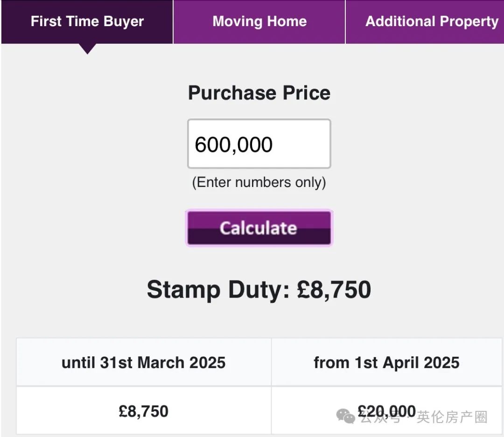The height and width of the screenshot is (437, 504).
Task: Select the First Time Buyer tab
Action: [x=87, y=22]
